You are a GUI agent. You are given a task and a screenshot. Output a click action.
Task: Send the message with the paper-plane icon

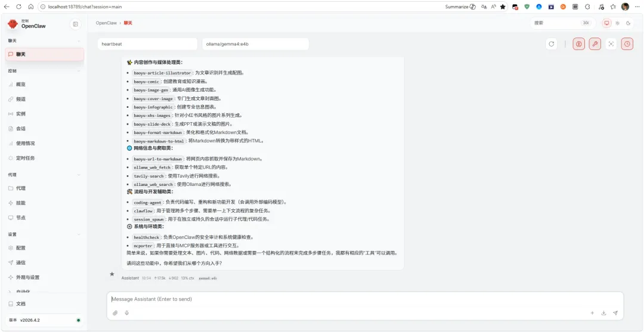[x=615, y=313]
